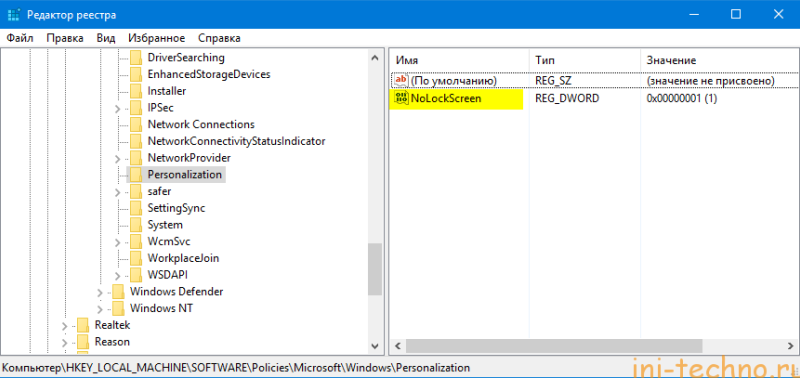This screenshot has height=378, width=800.
Task: Click the default string value ab icon
Action: (402, 81)
